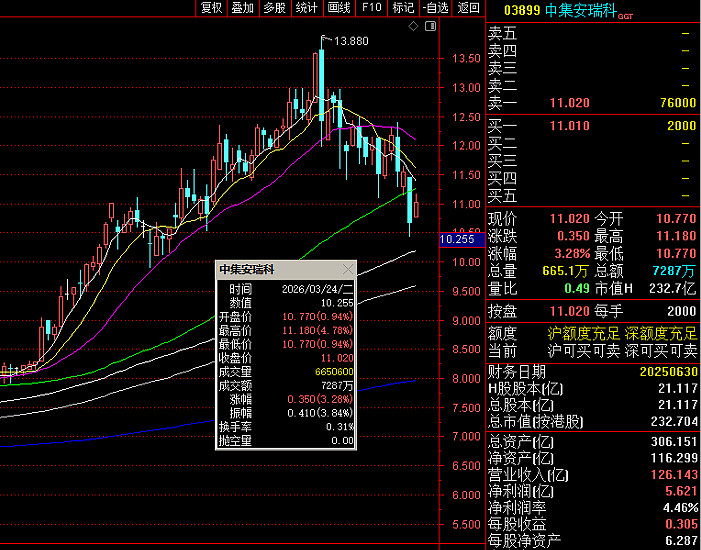Click the popup date 2026/03/24/二

pos(317,289)
